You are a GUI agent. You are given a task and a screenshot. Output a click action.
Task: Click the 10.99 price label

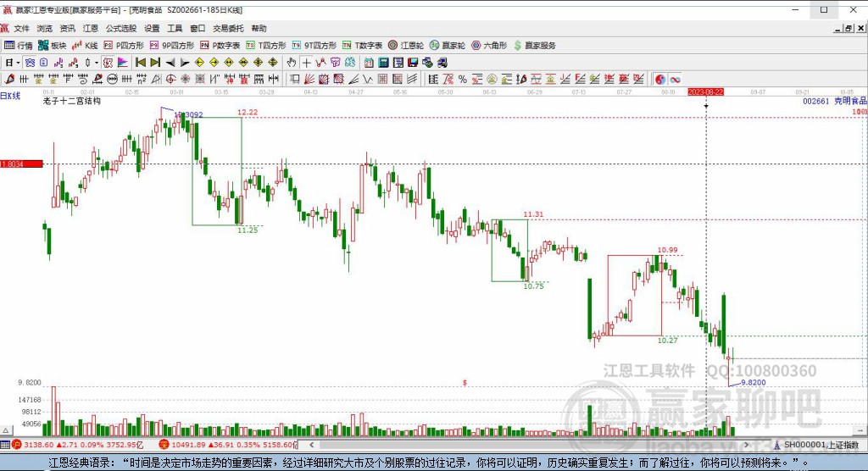pyautogui.click(x=668, y=250)
